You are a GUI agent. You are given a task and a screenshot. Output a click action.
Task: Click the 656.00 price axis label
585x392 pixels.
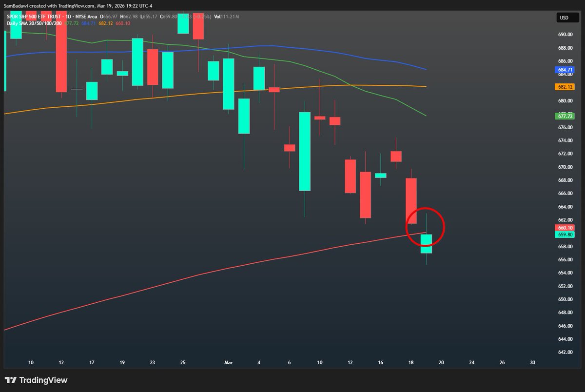tap(565, 259)
